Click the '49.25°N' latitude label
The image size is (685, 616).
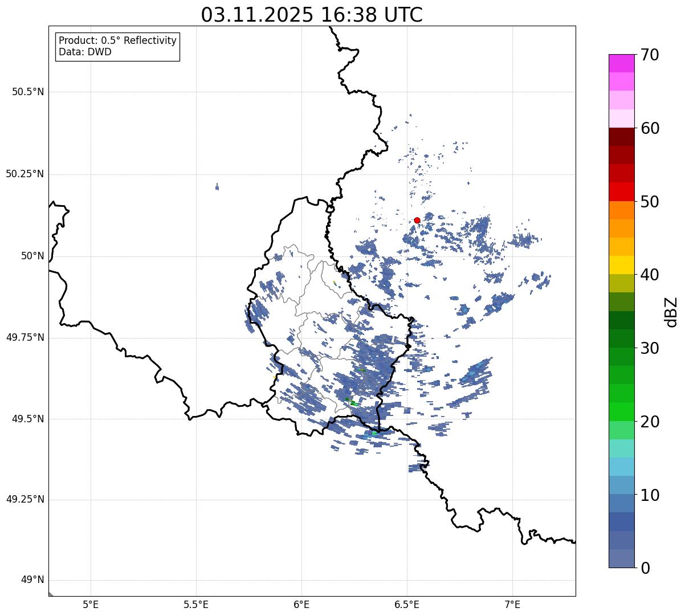(x=25, y=499)
